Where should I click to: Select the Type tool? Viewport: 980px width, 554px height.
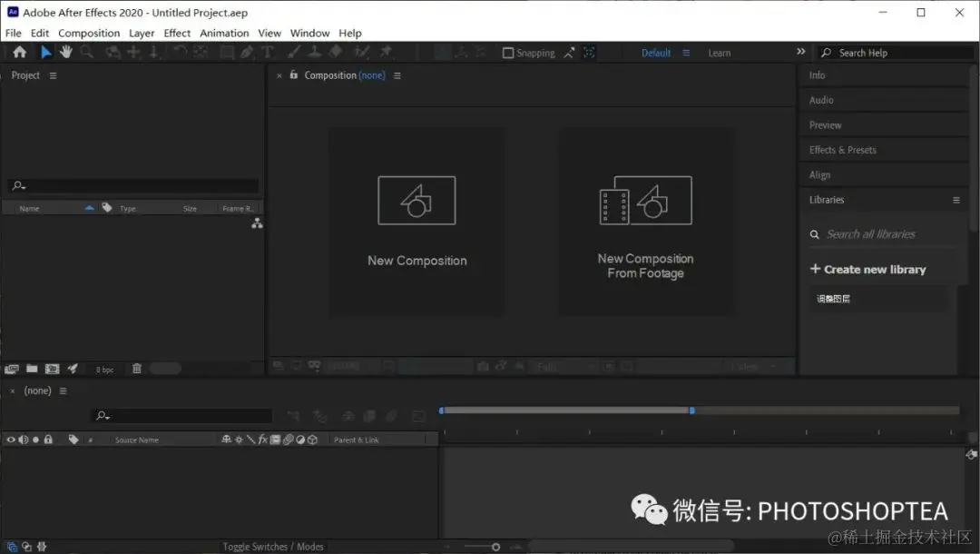coord(268,53)
